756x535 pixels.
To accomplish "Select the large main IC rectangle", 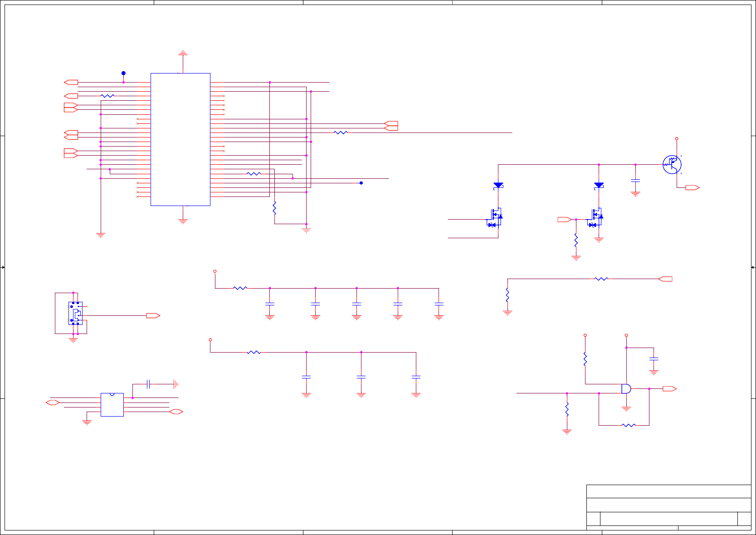I will point(180,139).
